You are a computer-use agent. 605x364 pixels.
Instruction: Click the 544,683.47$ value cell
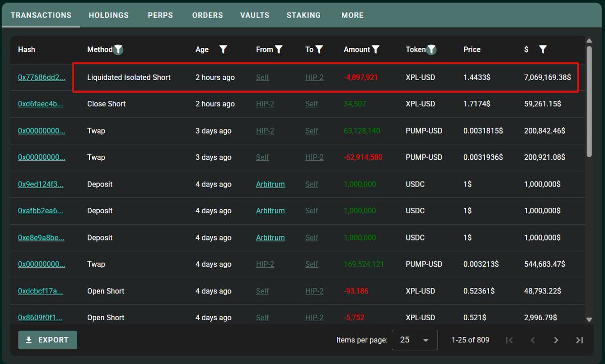(544, 264)
